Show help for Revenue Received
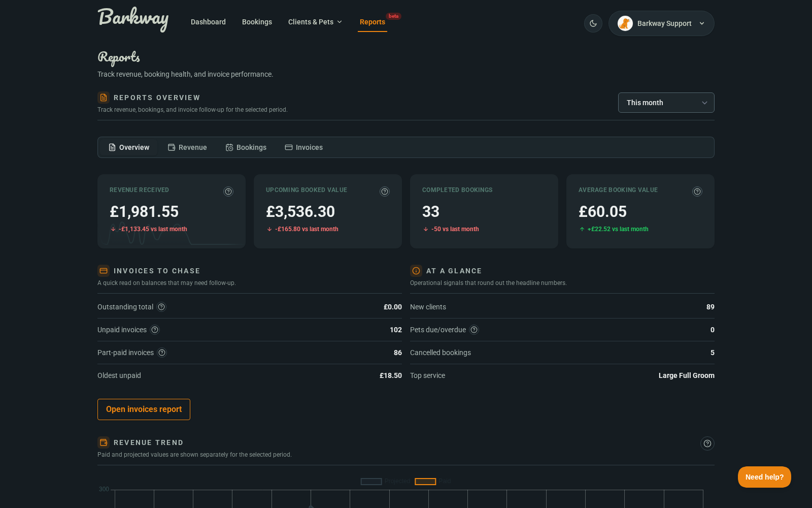The height and width of the screenshot is (508, 812). (228, 192)
